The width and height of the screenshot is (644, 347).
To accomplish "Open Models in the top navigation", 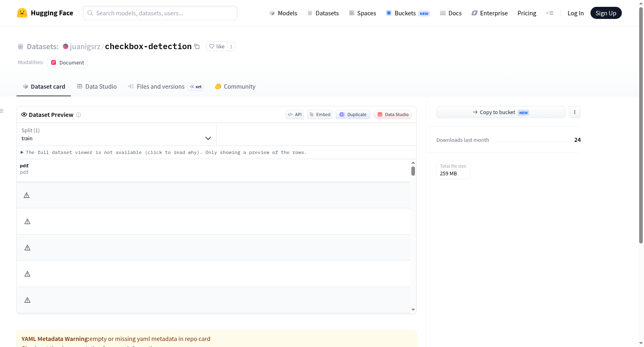I will point(283,13).
